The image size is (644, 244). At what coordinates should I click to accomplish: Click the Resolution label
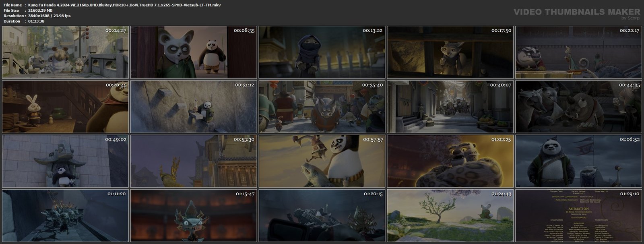[x=13, y=16]
